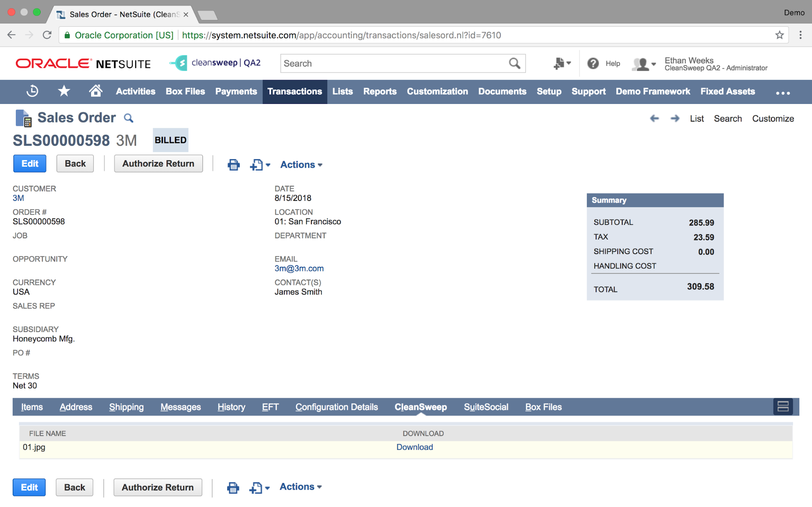Click the top Authorize Return button
Screen dimensions: 812x507
(x=158, y=164)
